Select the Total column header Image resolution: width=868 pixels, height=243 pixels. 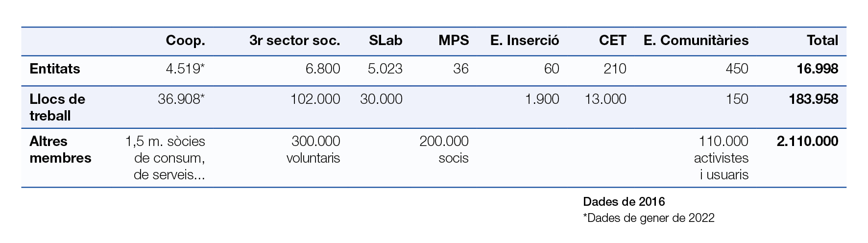coord(822,41)
